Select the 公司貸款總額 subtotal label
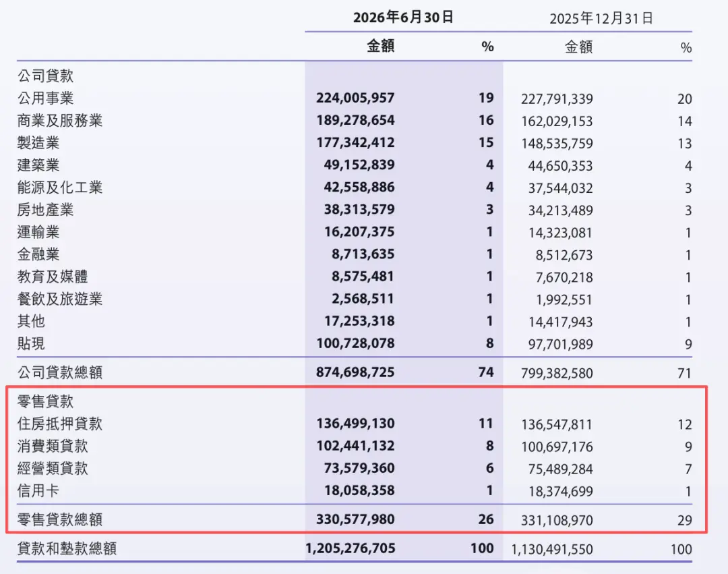 coord(60,372)
